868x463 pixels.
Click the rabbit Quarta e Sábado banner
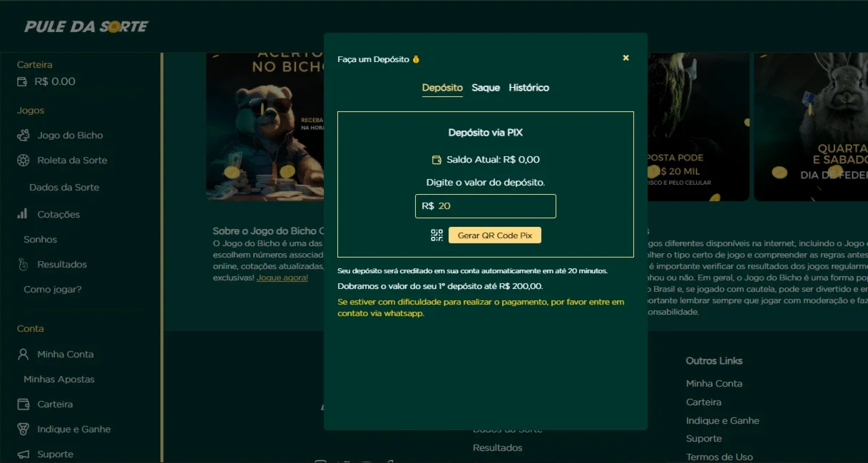coord(811,126)
